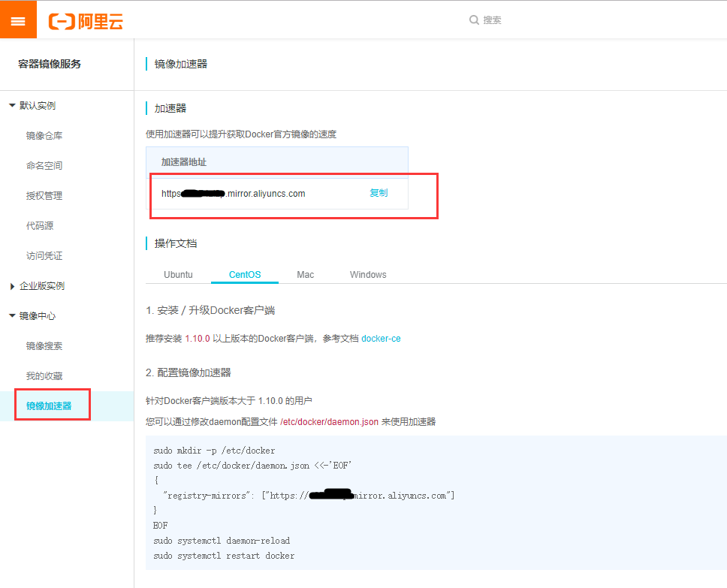
Task: Switch to the Windows tab
Action: [368, 275]
